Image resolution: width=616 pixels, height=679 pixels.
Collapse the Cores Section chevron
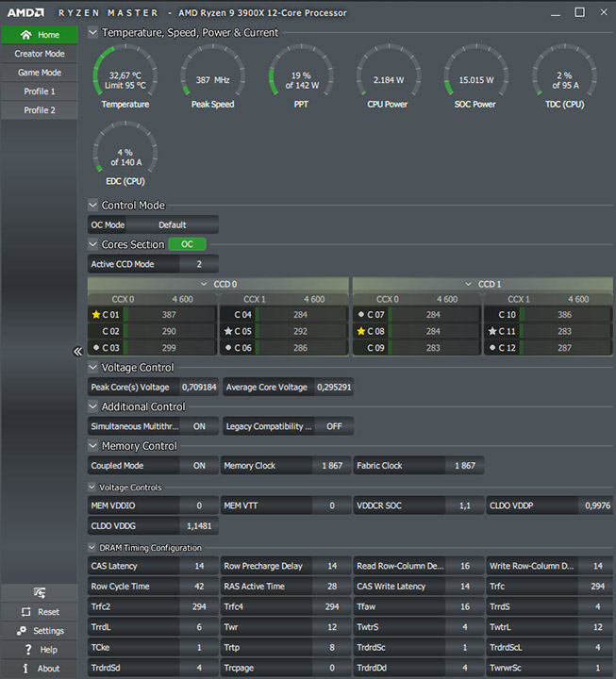pyautogui.click(x=92, y=244)
